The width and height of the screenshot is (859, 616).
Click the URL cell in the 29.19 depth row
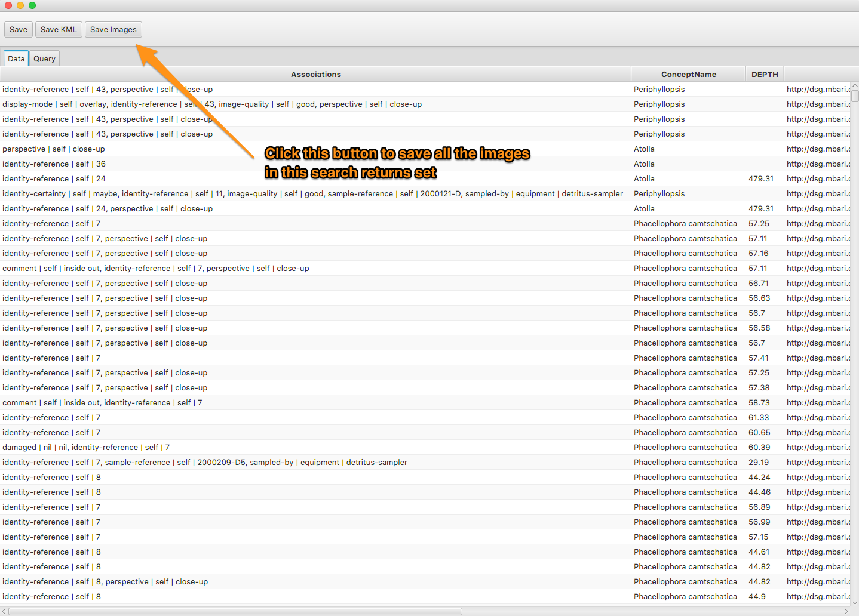pyautogui.click(x=818, y=462)
